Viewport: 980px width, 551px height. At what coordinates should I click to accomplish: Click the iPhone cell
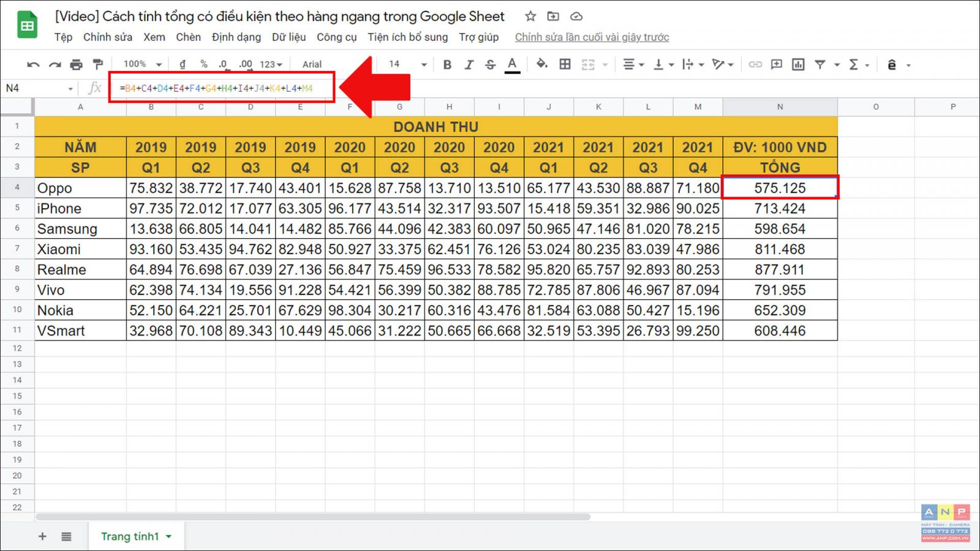coord(80,208)
